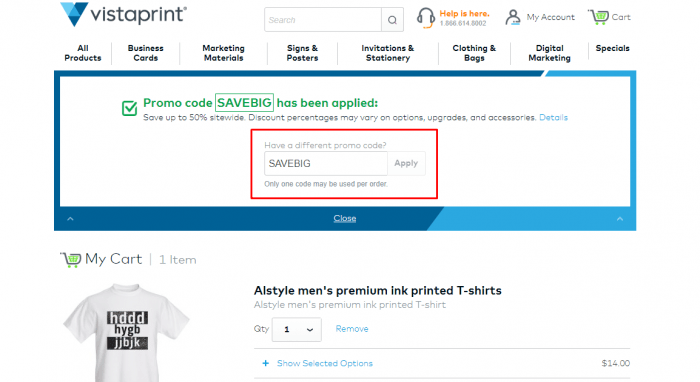Click the T-shirt product thumbnail

click(127, 332)
